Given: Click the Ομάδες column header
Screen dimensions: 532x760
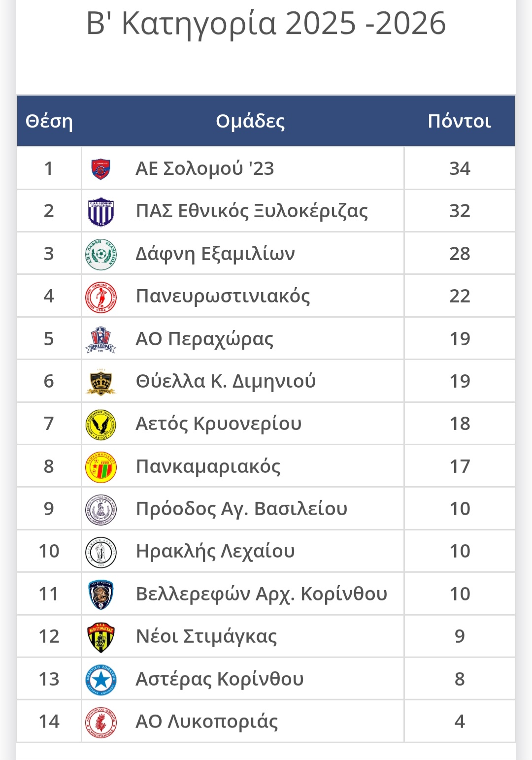Looking at the screenshot, I should 250,121.
